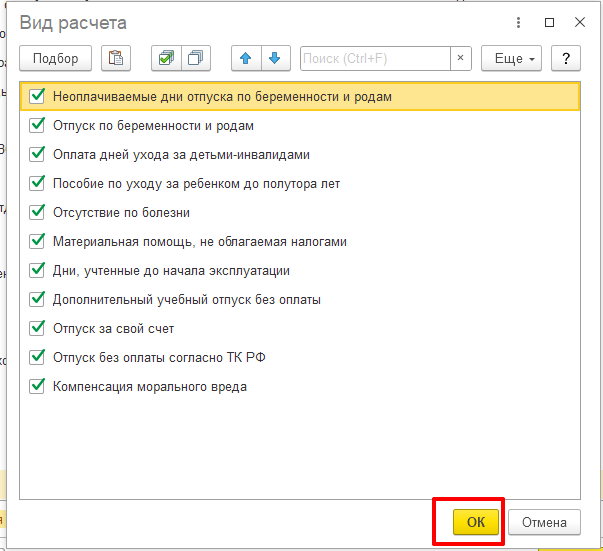This screenshot has height=551, width=603.
Task: Move item up with blue arrow
Action: click(x=246, y=58)
